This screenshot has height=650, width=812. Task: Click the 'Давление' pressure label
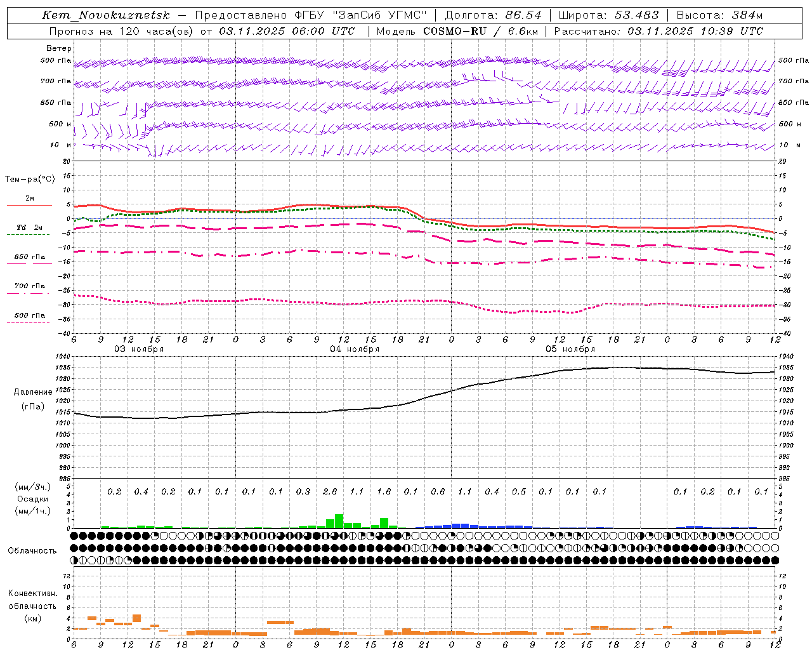tap(33, 392)
